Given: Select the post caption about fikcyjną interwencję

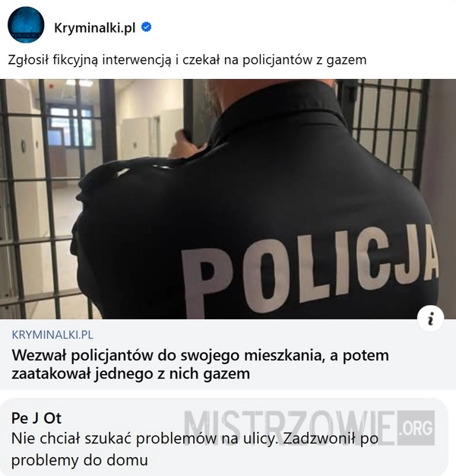Looking at the screenshot, I should click(187, 60).
